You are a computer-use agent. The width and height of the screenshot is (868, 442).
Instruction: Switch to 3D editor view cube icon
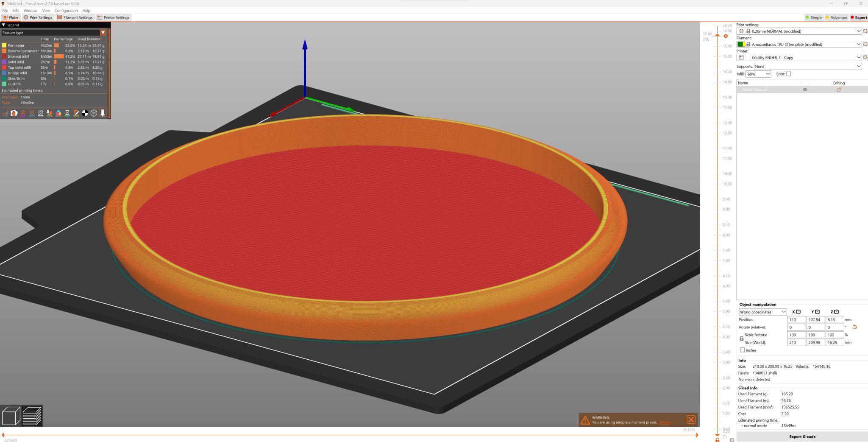pyautogui.click(x=11, y=416)
